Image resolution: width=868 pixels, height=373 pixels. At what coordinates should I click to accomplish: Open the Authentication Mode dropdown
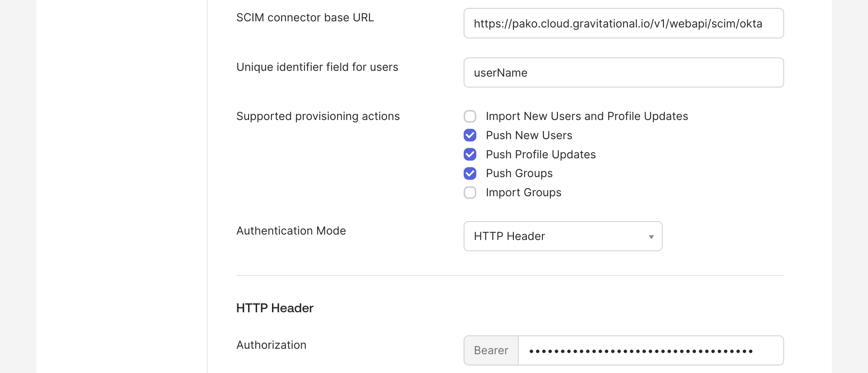pos(562,236)
